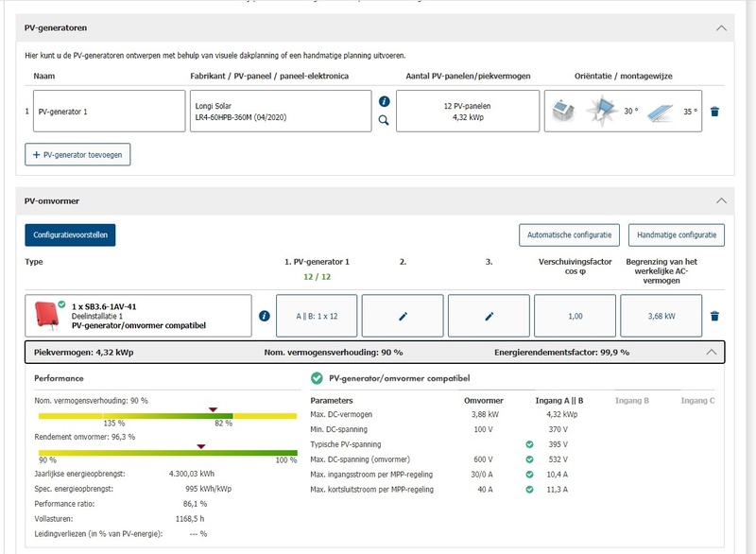Click the Nom. vermogensverhouding bar marker
The image size is (756, 554).
pos(214,409)
